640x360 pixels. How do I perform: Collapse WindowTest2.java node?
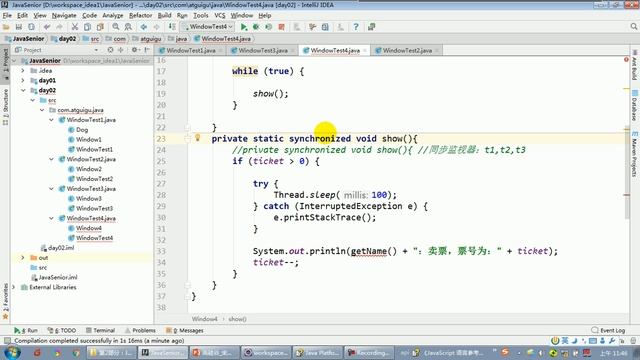pos(51,159)
